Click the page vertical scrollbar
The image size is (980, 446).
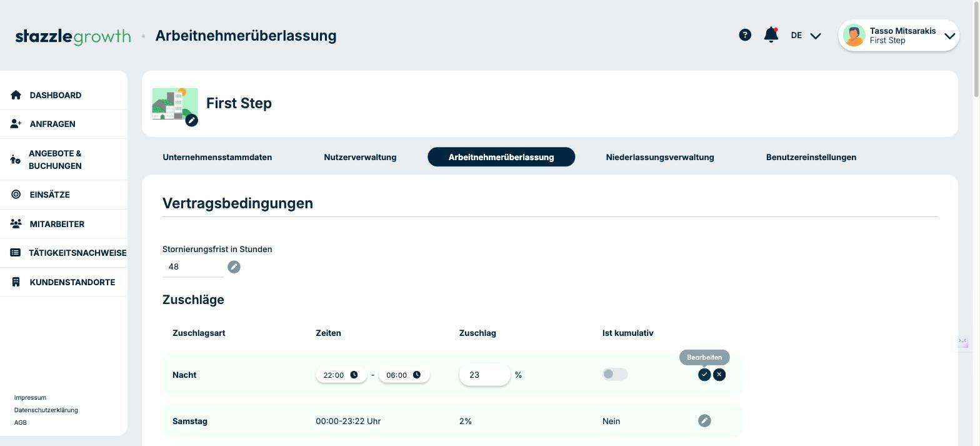(976, 50)
